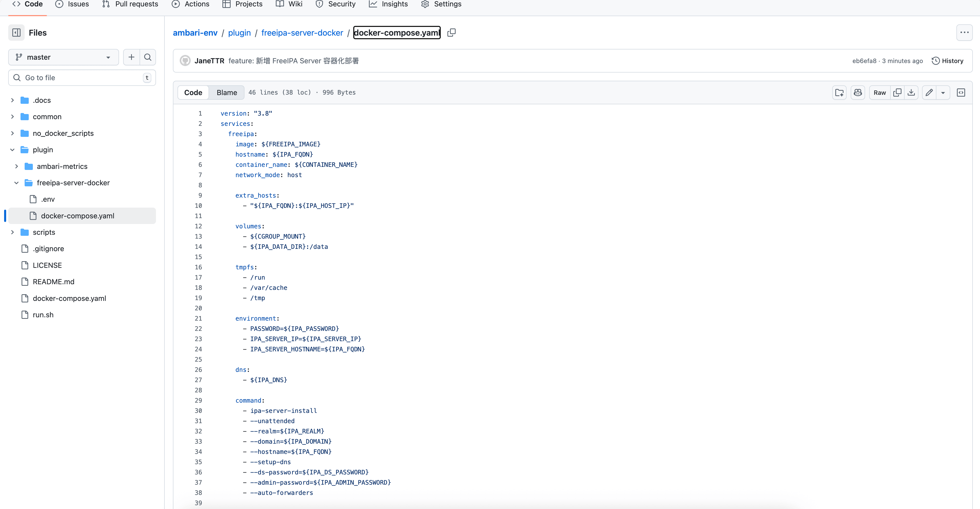Open the three-dot more options menu
Image resolution: width=980 pixels, height=509 pixels.
[964, 33]
